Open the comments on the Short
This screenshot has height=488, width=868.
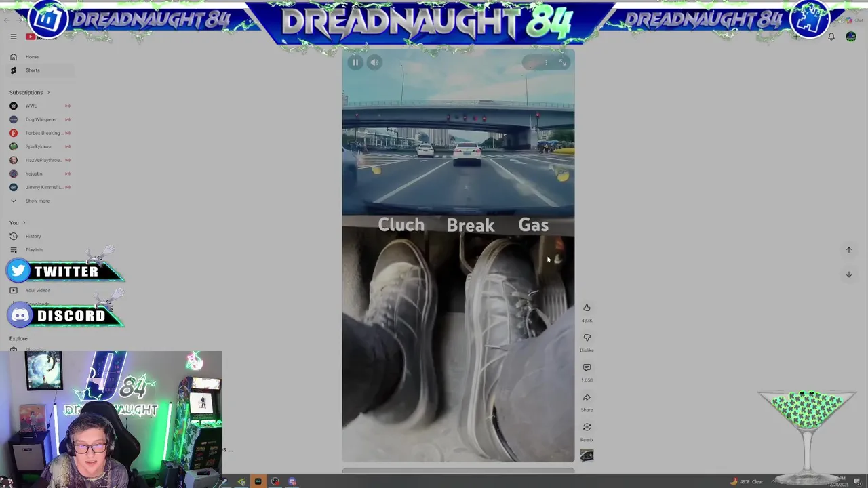click(x=587, y=367)
